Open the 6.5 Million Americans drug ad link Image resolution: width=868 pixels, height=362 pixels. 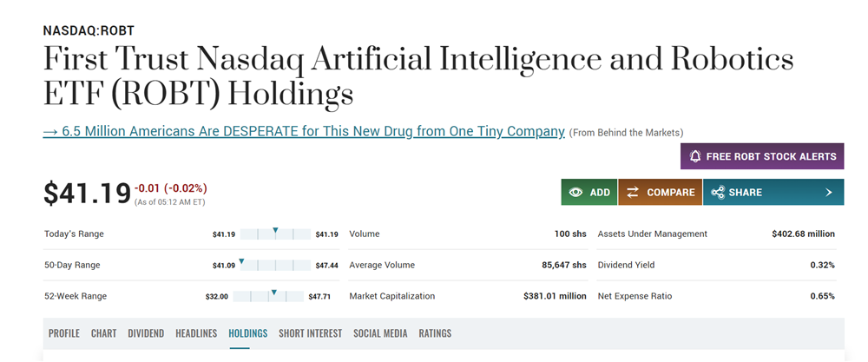pos(304,132)
